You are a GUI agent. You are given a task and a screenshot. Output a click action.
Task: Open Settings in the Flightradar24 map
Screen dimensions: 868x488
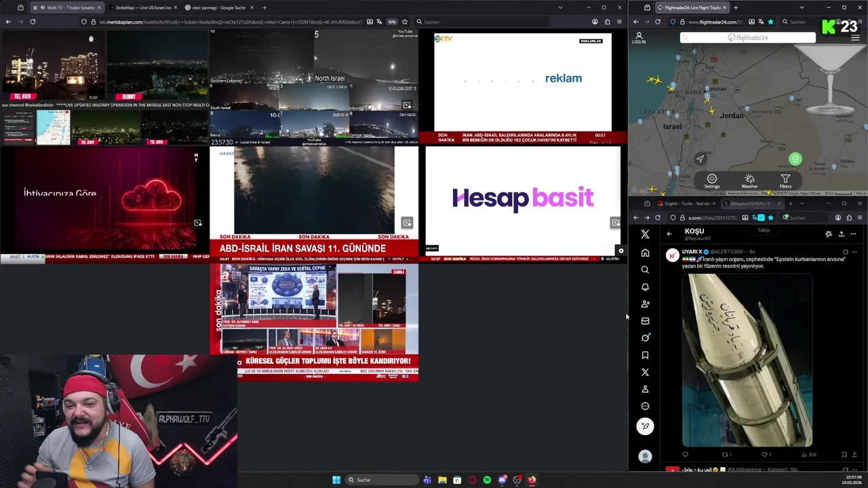(711, 181)
